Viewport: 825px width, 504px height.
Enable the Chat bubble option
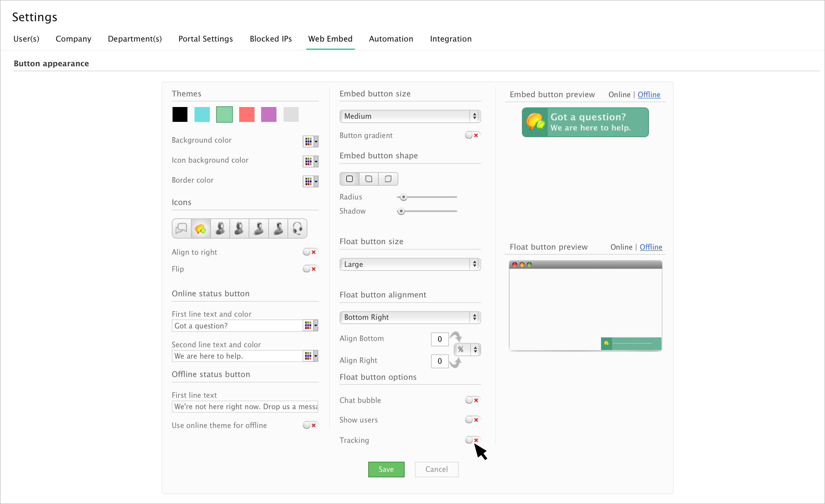472,400
